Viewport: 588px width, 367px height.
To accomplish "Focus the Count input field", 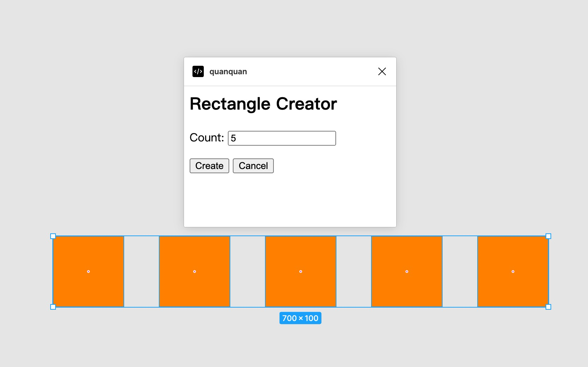I will [282, 138].
